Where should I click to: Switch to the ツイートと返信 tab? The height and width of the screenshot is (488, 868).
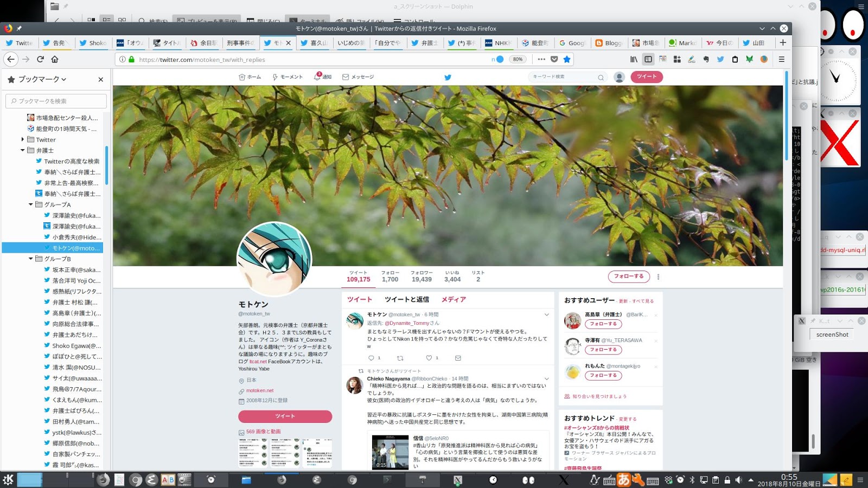tap(407, 299)
